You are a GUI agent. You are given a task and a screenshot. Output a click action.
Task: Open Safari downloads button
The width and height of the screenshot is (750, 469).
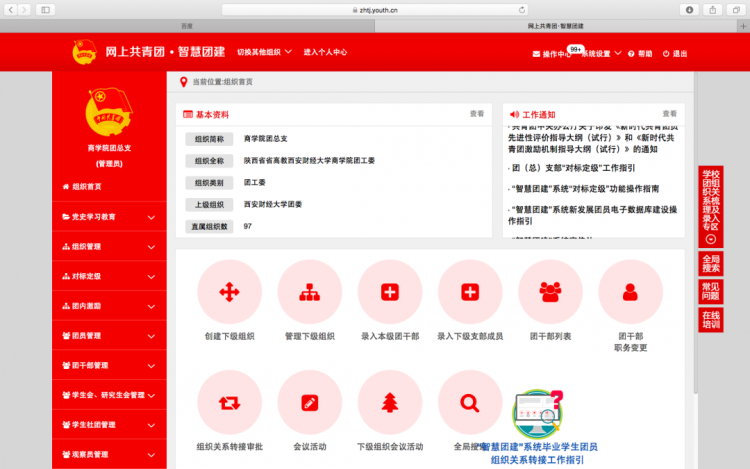click(x=689, y=10)
